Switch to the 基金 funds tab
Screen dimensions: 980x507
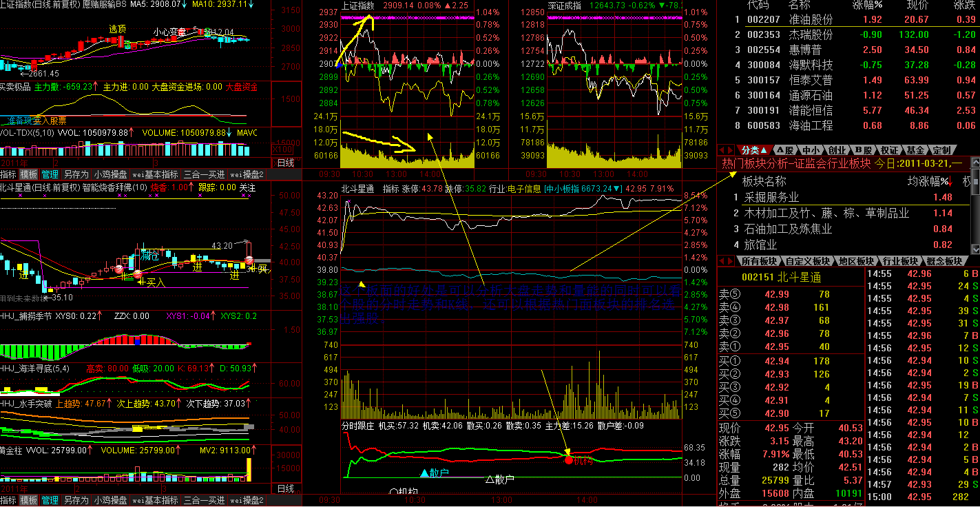point(915,149)
